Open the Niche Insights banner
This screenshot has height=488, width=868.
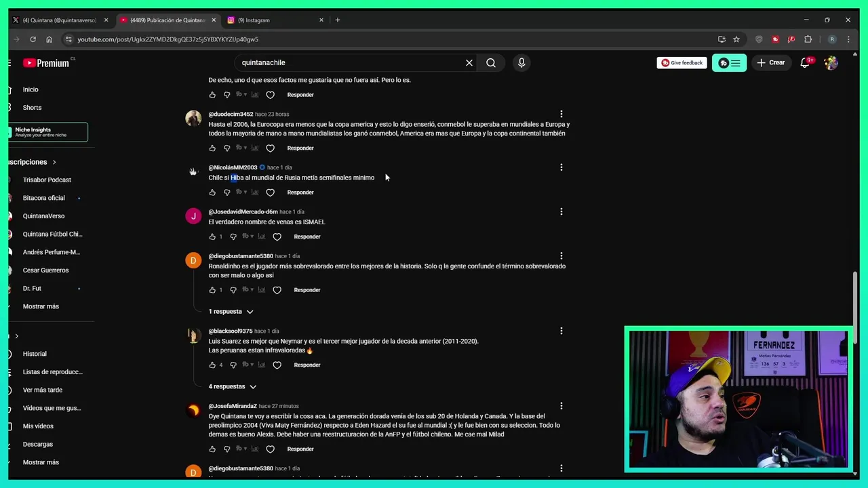[47, 132]
